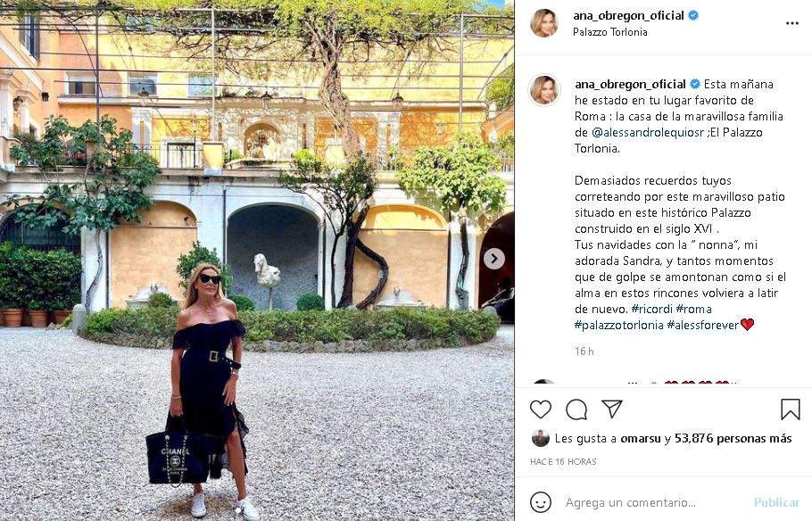
Task: Share post via paper plane icon
Action: (611, 409)
